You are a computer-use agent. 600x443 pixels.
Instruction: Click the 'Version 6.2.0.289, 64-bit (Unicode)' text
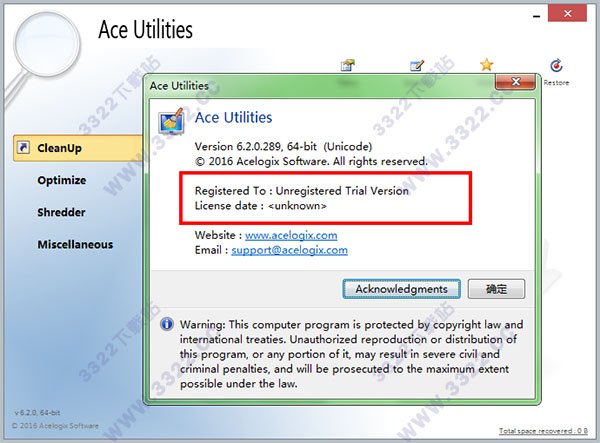pyautogui.click(x=283, y=147)
